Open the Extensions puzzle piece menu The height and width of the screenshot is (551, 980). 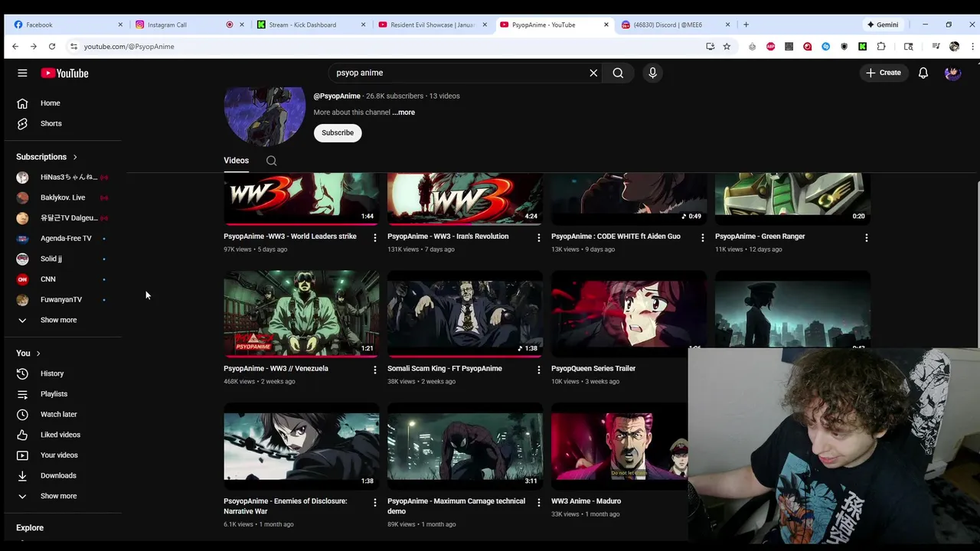881,46
